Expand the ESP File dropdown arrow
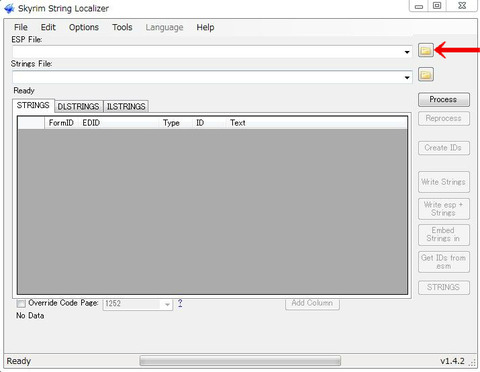The image size is (480, 372). (x=407, y=52)
